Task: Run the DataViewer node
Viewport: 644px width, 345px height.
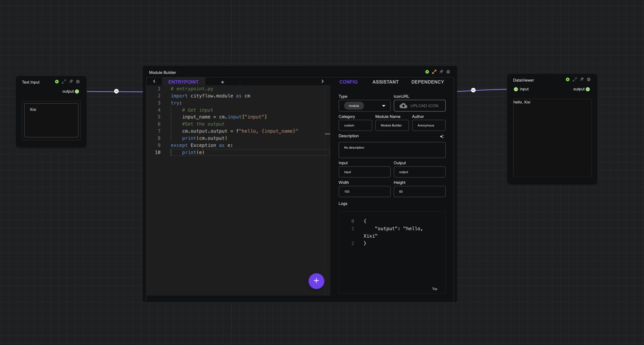Action: pos(568,80)
